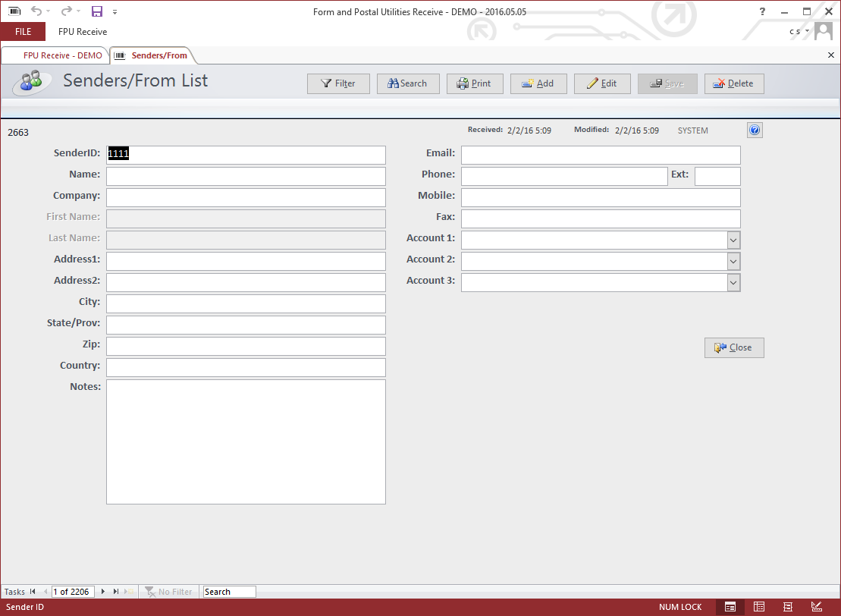Expand the Account 2 dropdown
The image size is (841, 616).
coord(733,261)
